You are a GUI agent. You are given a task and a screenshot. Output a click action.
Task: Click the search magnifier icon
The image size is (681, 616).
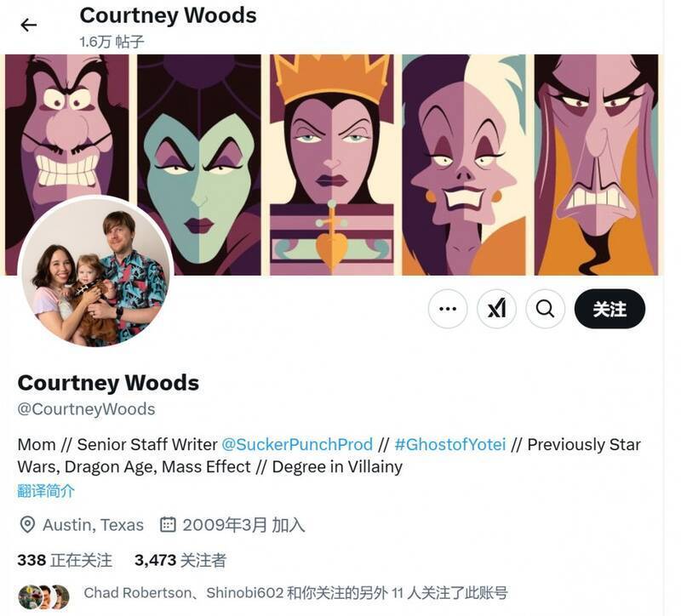(x=546, y=309)
